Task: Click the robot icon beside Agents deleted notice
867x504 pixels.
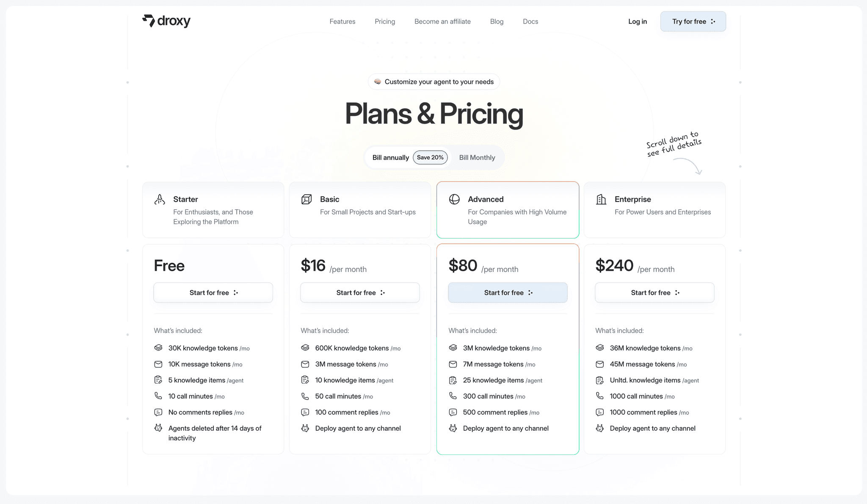Action: coord(158,428)
